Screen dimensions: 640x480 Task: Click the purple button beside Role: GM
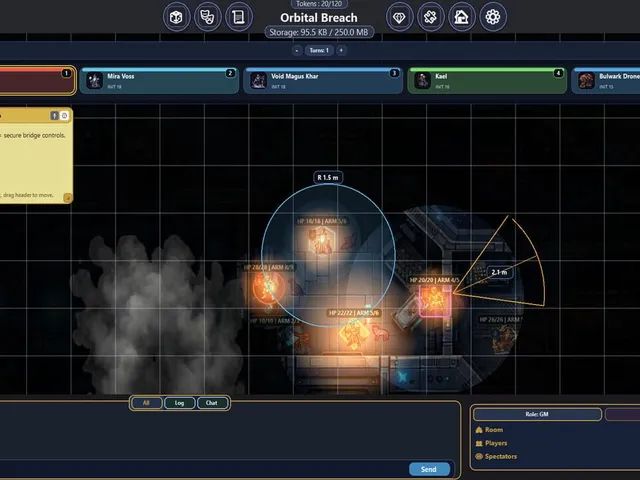pyautogui.click(x=622, y=414)
